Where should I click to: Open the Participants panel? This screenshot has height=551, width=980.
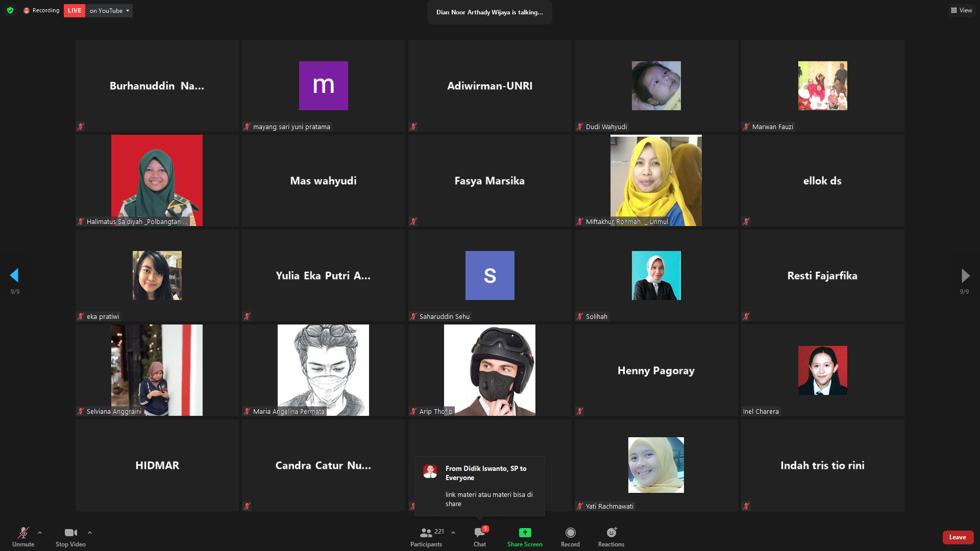[x=427, y=537]
